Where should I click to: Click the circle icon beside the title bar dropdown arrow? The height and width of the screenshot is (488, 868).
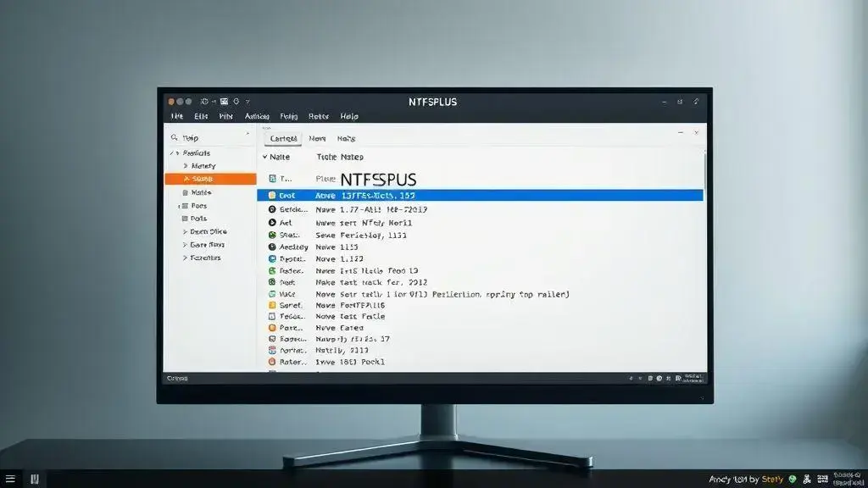pyautogui.click(x=236, y=102)
